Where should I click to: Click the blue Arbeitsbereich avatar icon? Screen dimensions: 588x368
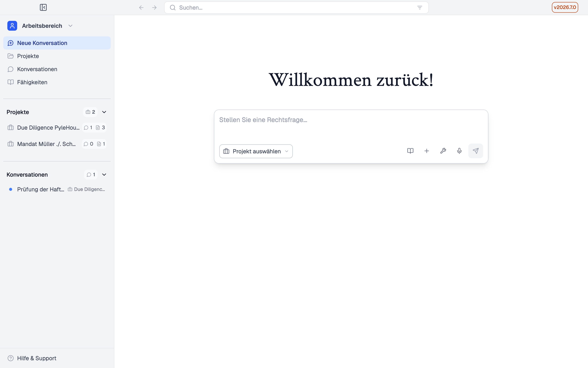pos(12,26)
